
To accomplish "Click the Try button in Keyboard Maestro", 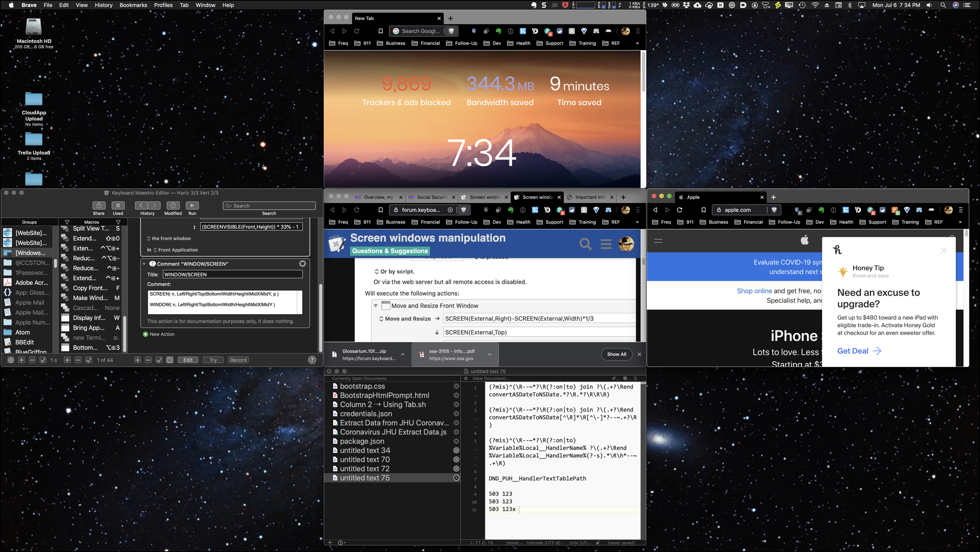I will [x=213, y=359].
